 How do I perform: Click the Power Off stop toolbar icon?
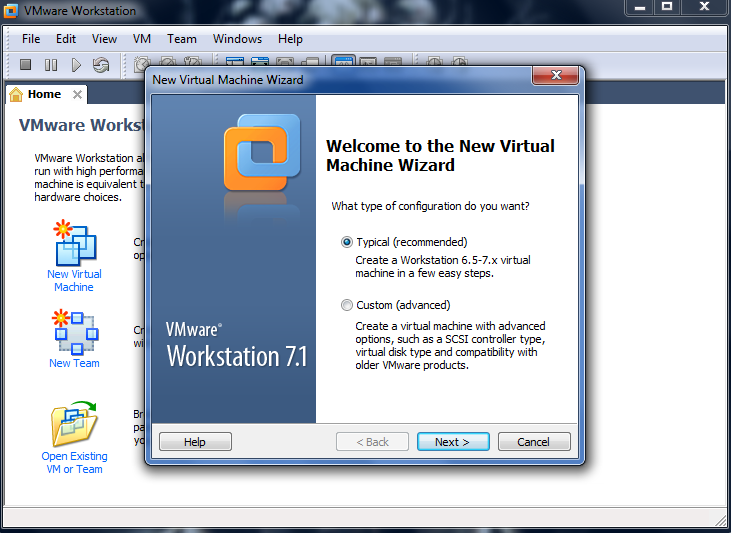[26, 64]
